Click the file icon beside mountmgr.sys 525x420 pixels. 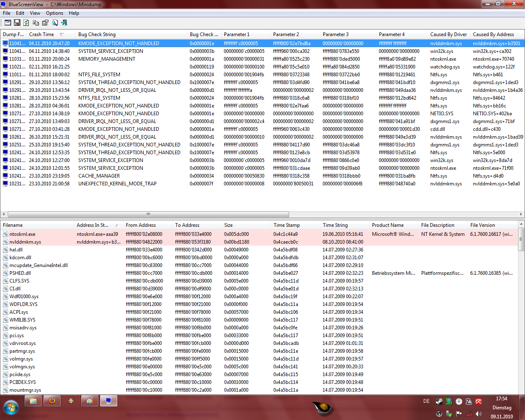[5, 390]
